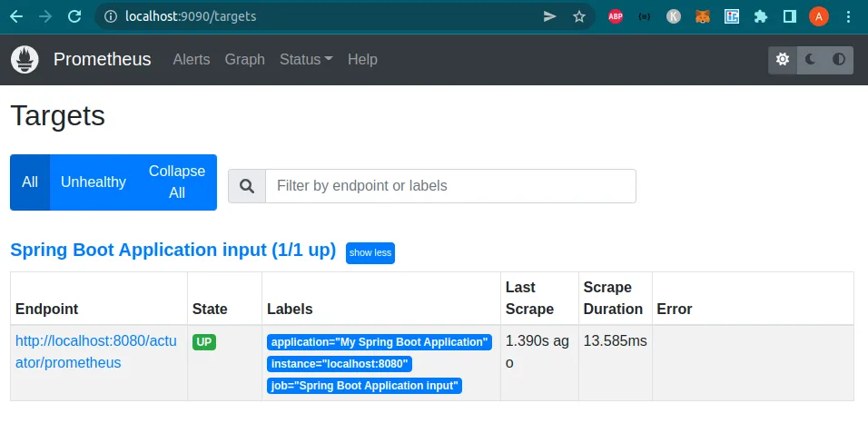The image size is (868, 423).
Task: Open the Chrome three-dot menu
Action: [x=848, y=16]
